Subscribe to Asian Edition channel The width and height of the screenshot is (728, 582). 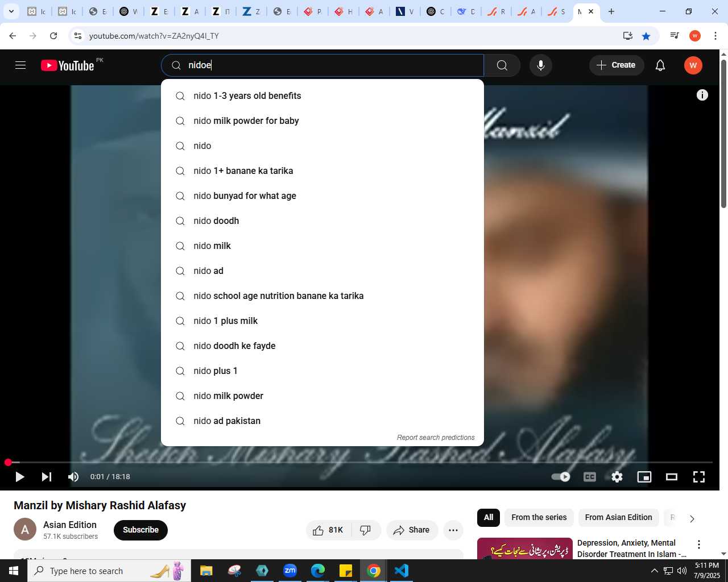[x=140, y=530]
